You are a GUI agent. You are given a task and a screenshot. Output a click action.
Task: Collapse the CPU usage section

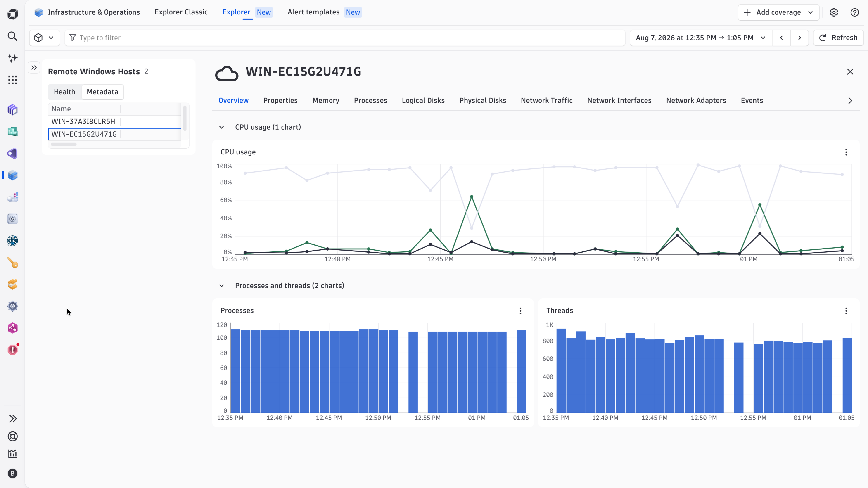[x=221, y=127]
